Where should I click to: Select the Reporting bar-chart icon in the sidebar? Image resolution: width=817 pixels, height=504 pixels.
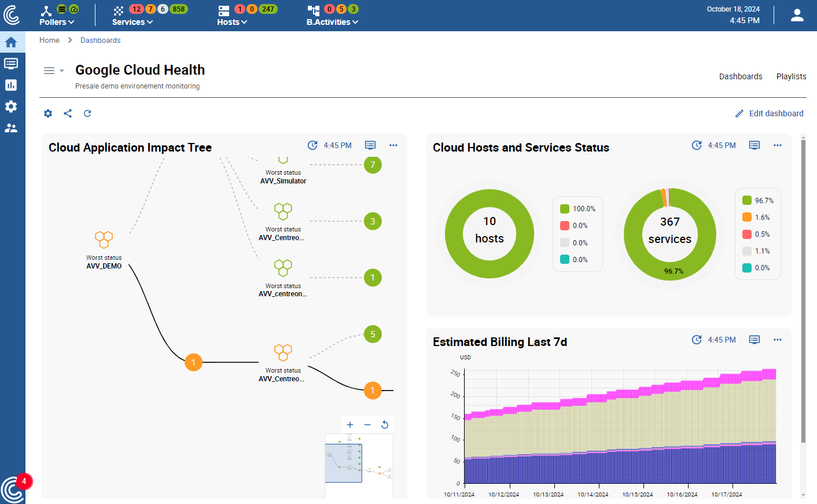[x=12, y=84]
